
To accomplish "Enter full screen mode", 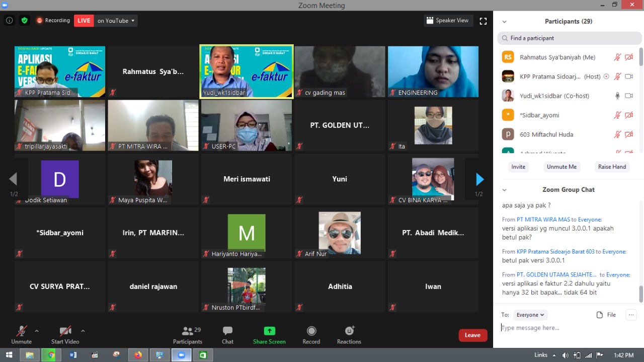I will coord(483,21).
